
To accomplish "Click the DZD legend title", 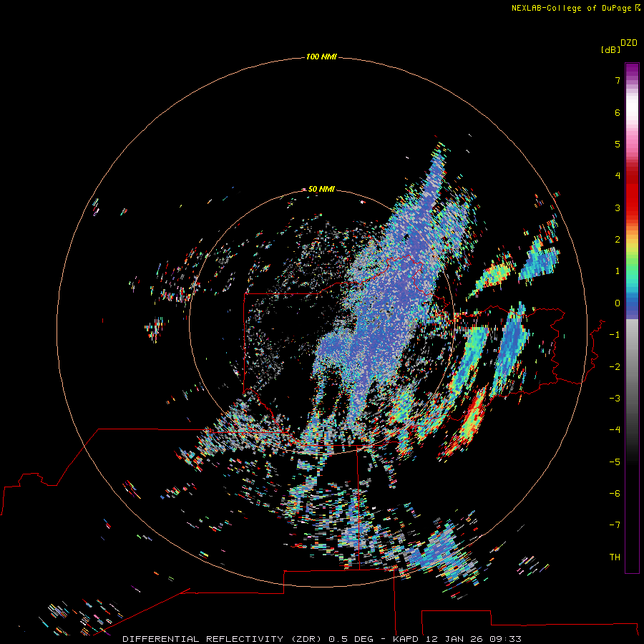I will click(x=629, y=43).
